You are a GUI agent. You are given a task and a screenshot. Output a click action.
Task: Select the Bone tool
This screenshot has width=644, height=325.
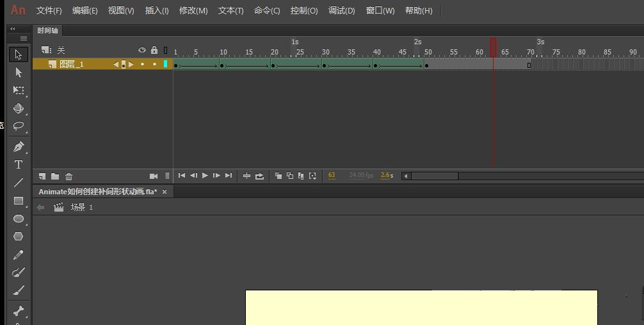pos(19,312)
